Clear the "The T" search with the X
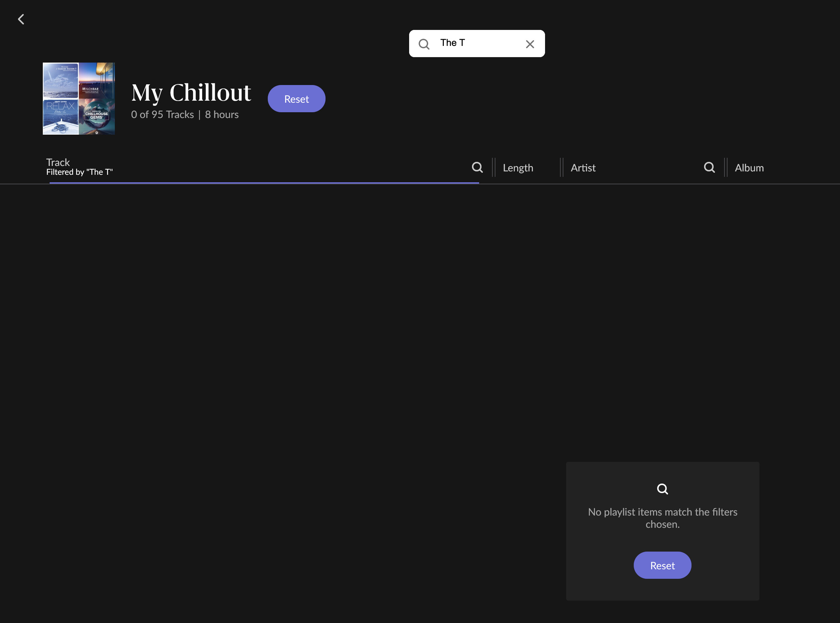The image size is (840, 623). click(530, 44)
